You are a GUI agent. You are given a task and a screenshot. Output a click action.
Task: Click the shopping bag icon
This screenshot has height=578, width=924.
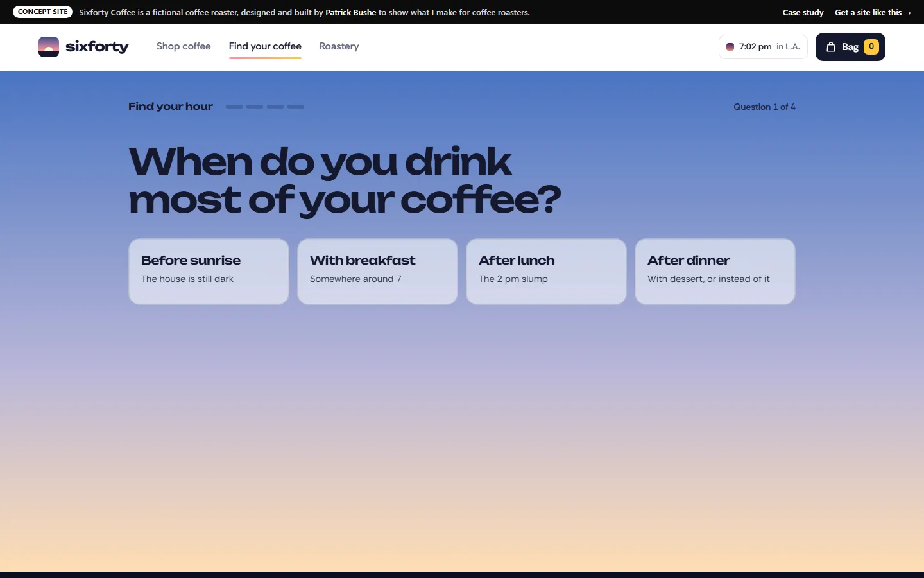pyautogui.click(x=831, y=47)
